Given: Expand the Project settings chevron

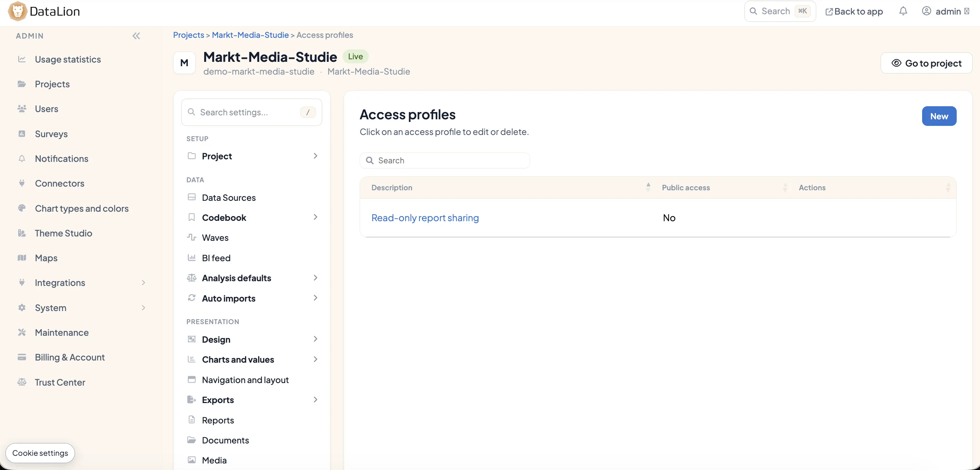Looking at the screenshot, I should click(315, 156).
